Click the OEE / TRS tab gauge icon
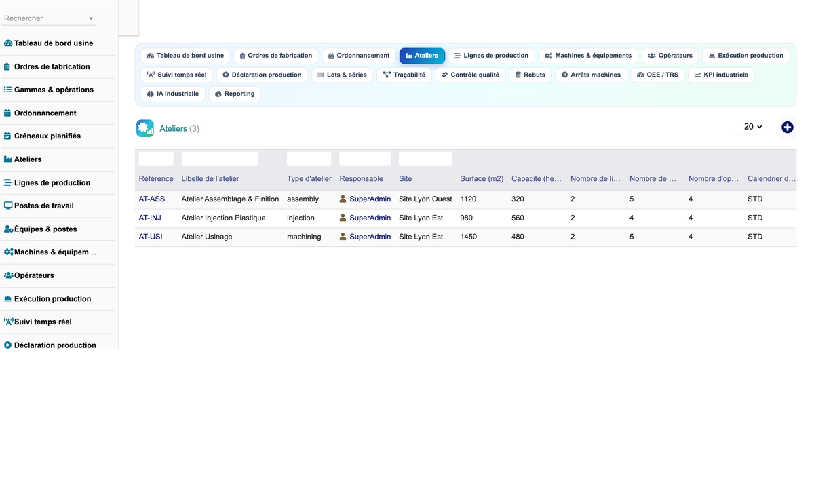814x504 pixels. (x=640, y=75)
